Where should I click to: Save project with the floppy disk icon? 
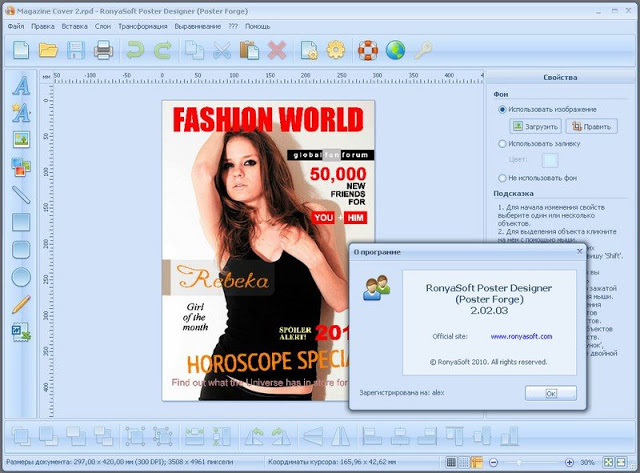(x=76, y=50)
